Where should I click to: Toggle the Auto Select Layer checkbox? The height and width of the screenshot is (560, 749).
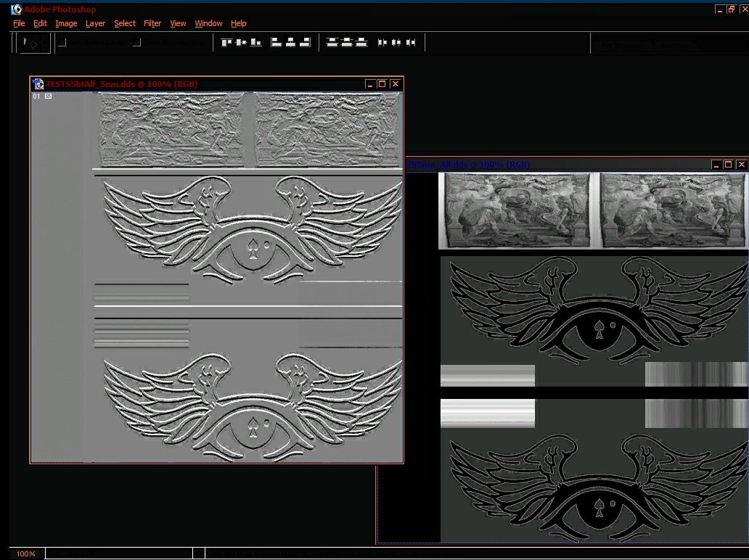coord(62,43)
